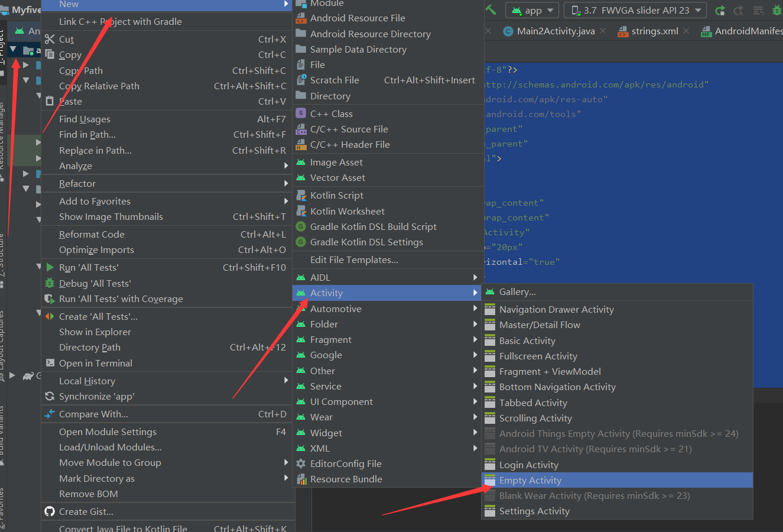The width and height of the screenshot is (783, 532).
Task: Click the Make Project hammer icon
Action: (491, 10)
